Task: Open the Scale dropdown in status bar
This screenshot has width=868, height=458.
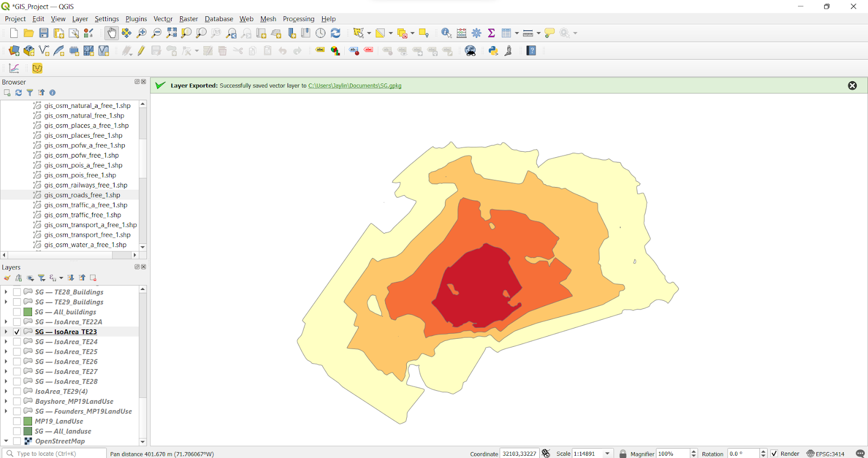Action: click(x=608, y=454)
